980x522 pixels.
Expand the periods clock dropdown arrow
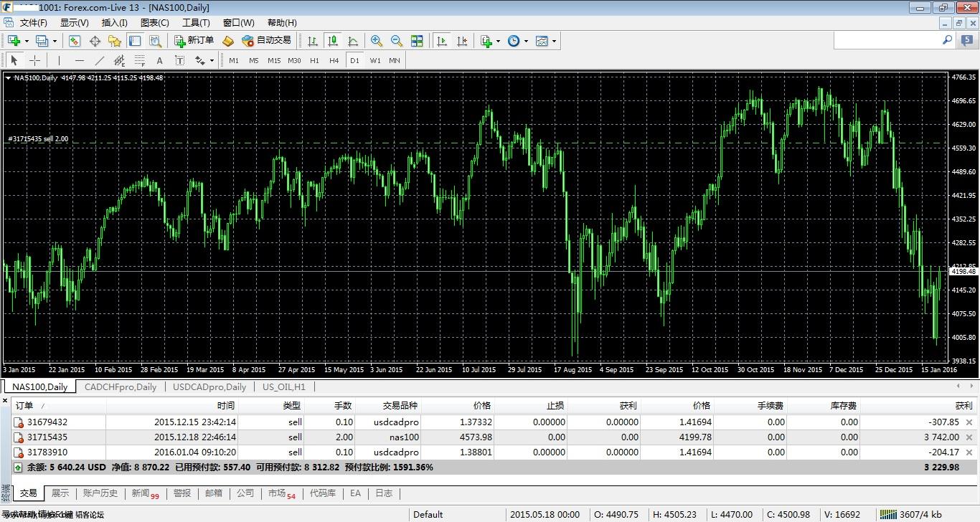[526, 41]
